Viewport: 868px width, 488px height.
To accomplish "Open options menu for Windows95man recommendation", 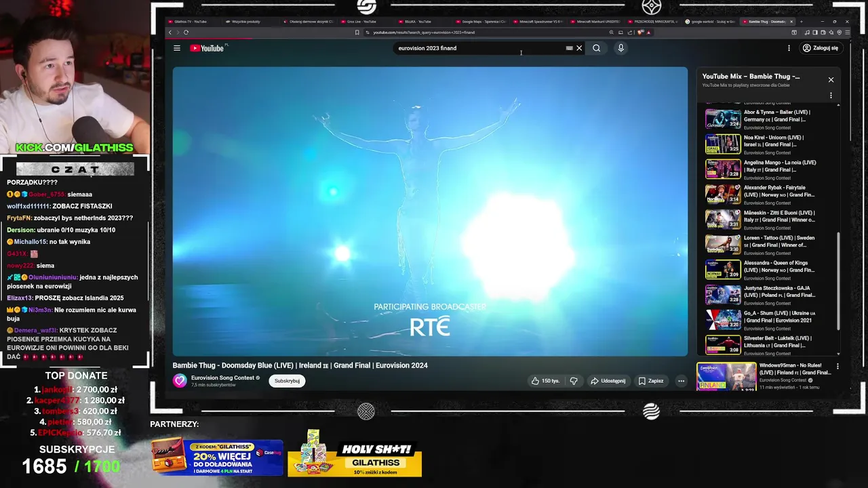I will [x=837, y=367].
